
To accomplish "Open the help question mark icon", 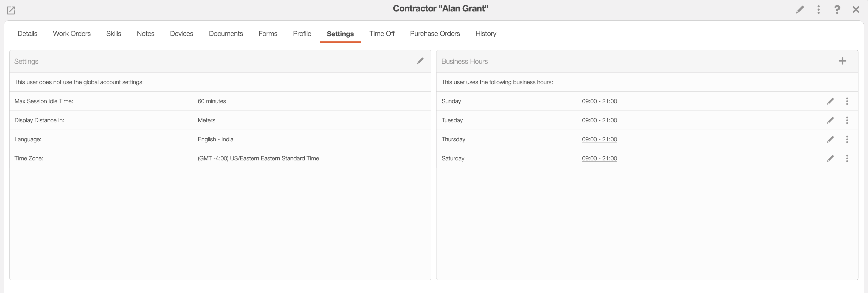I will (x=837, y=10).
